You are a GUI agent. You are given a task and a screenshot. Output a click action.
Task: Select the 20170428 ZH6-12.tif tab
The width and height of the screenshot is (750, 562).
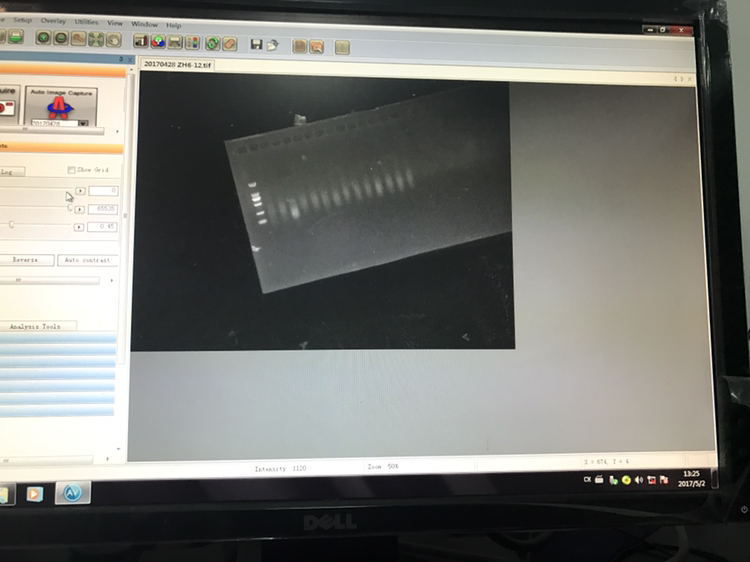pyautogui.click(x=177, y=65)
